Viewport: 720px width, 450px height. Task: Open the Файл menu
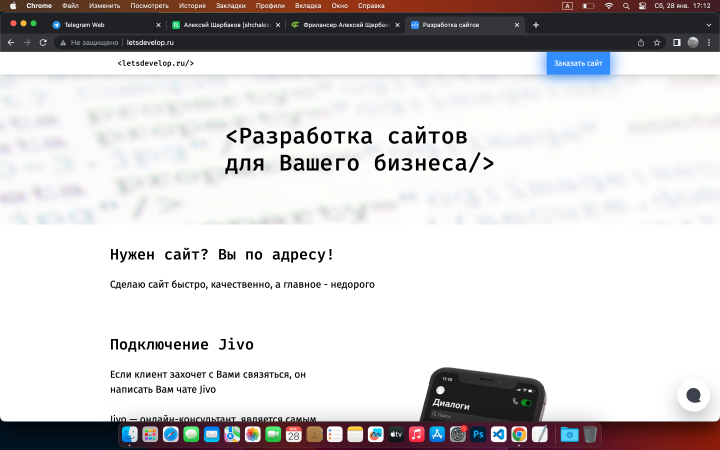point(70,6)
